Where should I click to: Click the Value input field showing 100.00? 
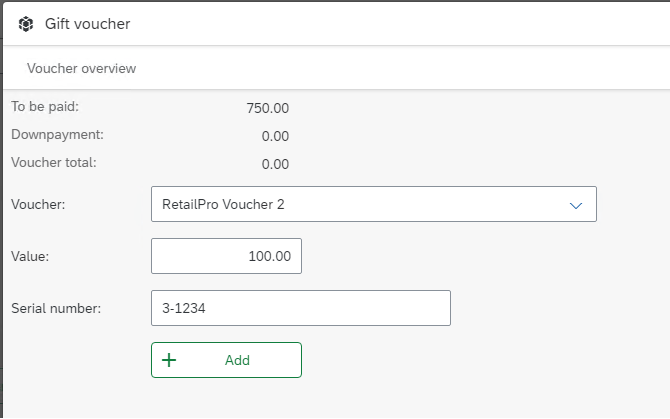[x=226, y=256]
